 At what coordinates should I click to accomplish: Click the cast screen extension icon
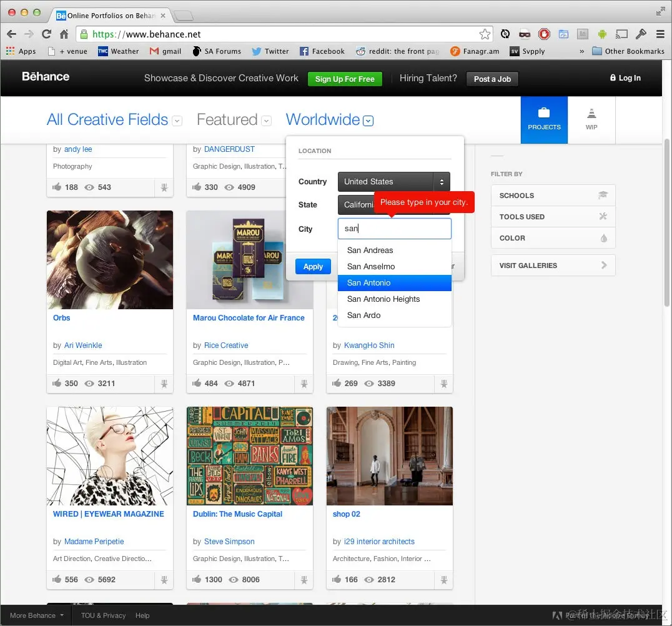pos(621,34)
